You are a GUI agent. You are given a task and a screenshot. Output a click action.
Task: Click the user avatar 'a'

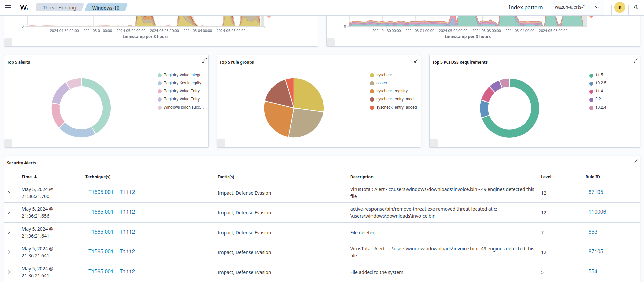click(620, 7)
